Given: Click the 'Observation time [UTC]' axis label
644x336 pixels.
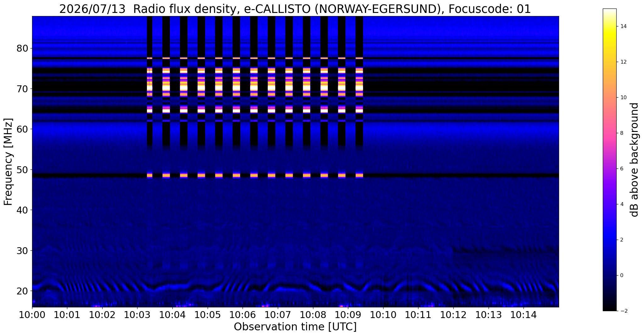Looking at the screenshot, I should (x=295, y=327).
